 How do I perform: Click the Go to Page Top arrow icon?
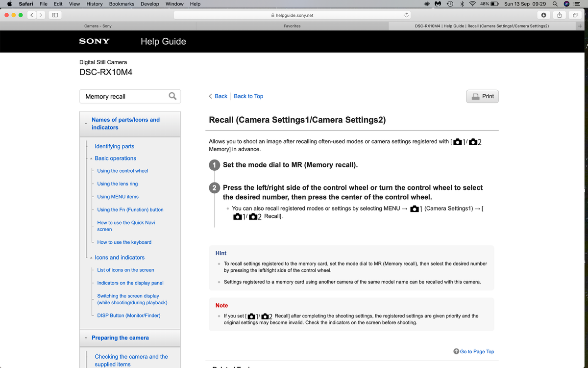click(x=456, y=351)
